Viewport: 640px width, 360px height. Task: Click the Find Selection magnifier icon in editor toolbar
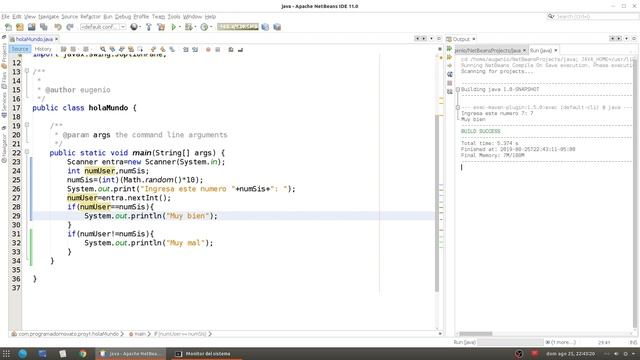103,49
